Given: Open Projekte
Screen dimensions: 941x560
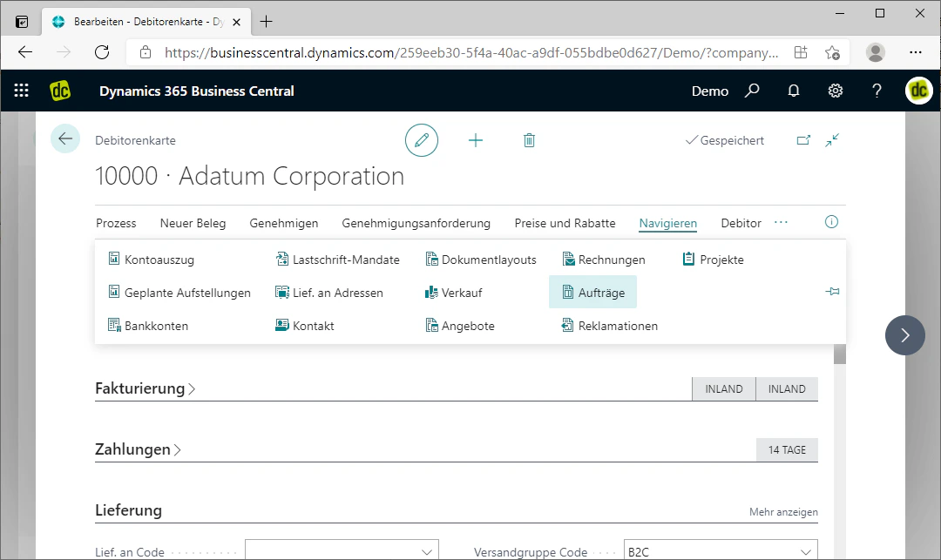Looking at the screenshot, I should point(714,259).
